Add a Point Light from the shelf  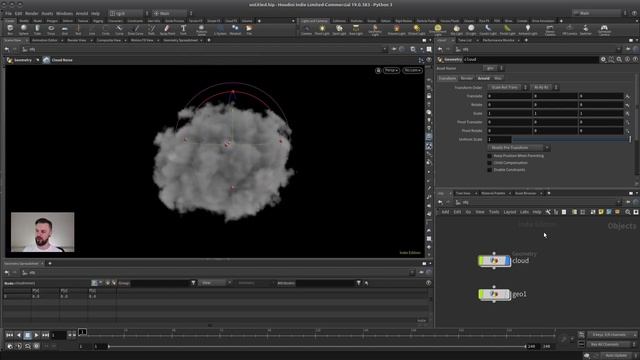322,29
